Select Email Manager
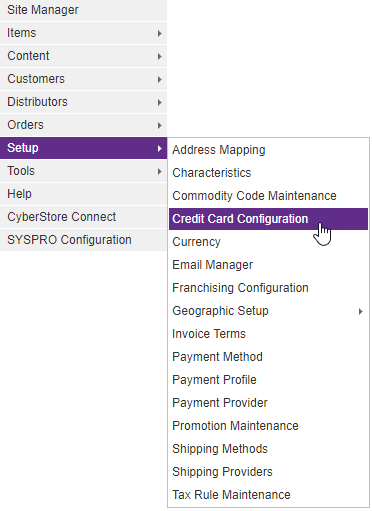Viewport: 372px width, 511px height. point(268,265)
